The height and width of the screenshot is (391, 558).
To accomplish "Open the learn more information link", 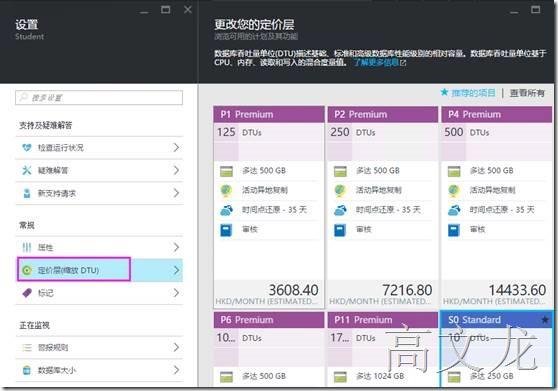I will [x=380, y=63].
